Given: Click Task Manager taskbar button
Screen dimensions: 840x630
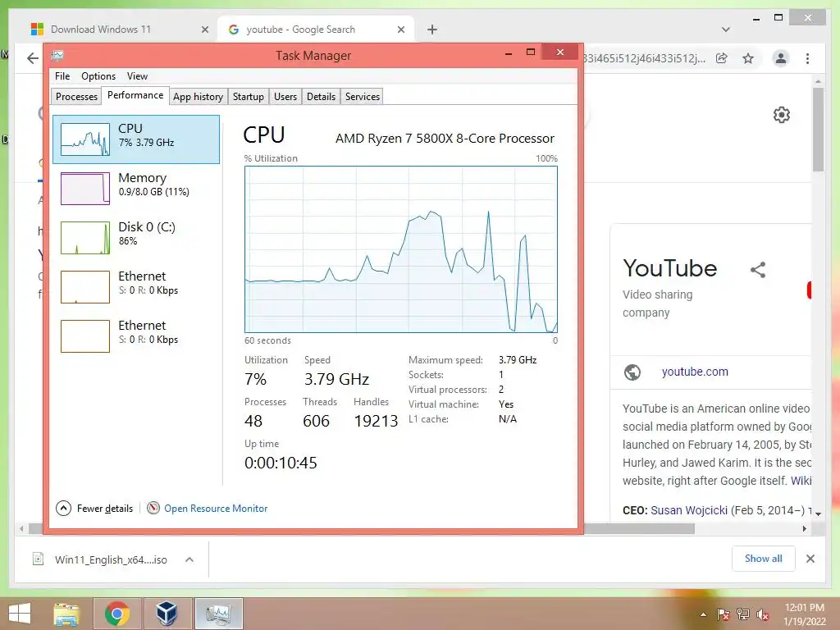Looking at the screenshot, I should tap(218, 614).
